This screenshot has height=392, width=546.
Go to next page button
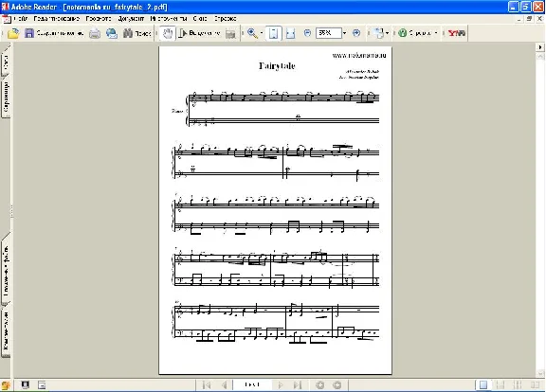click(280, 384)
